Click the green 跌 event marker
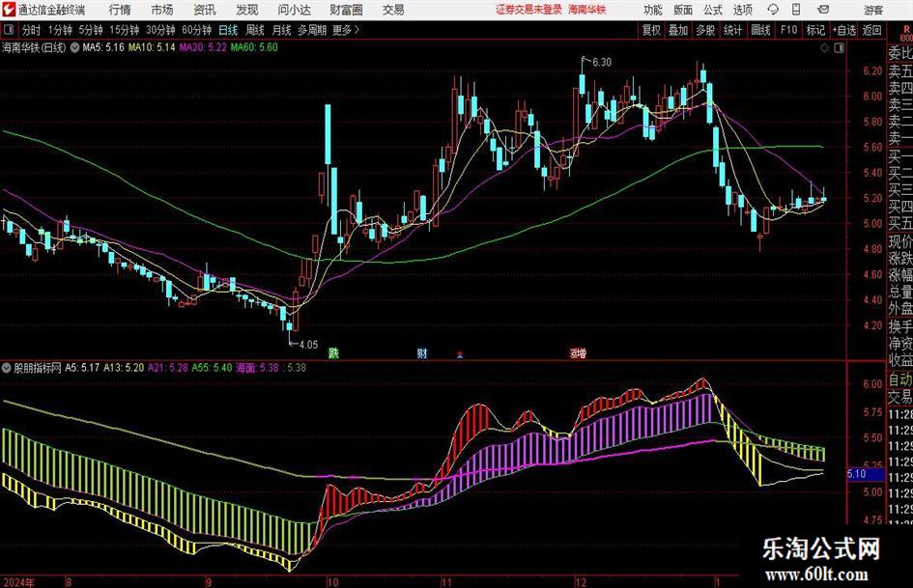The height and width of the screenshot is (588, 913). click(333, 352)
